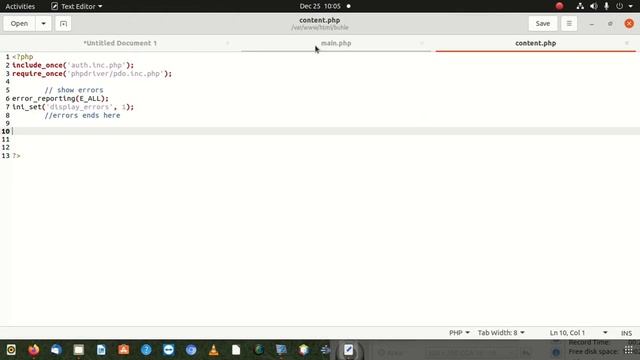Create a new document tab icon
Viewport: 640px width, 360px height.
pyautogui.click(x=63, y=24)
